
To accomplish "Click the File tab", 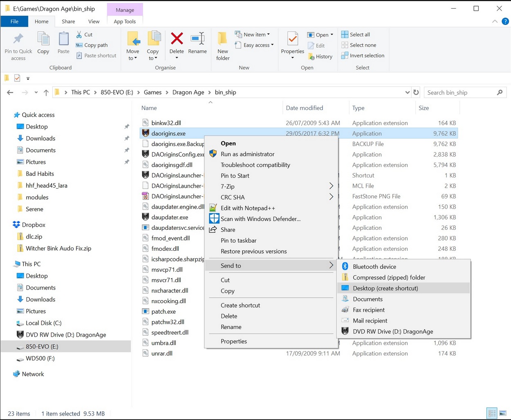I will pyautogui.click(x=14, y=21).
